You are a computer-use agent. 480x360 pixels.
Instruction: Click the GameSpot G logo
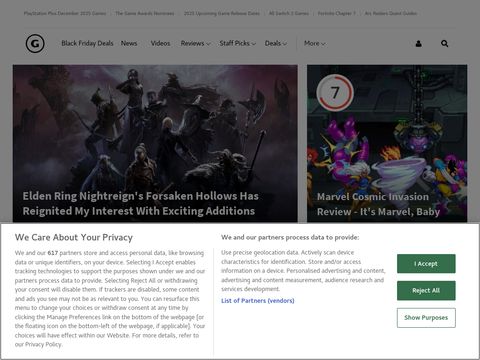[x=35, y=44]
